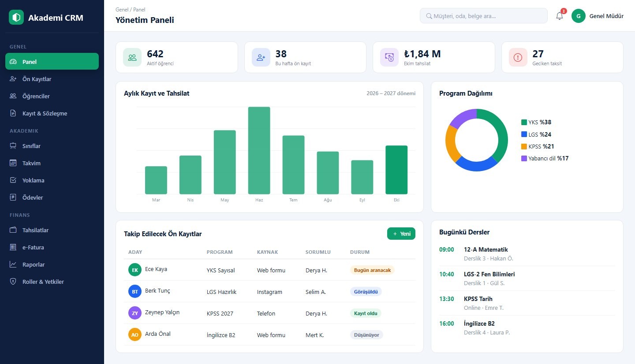
Task: Click the İngilizce B2 lesson at 16:00
Action: tap(527, 328)
